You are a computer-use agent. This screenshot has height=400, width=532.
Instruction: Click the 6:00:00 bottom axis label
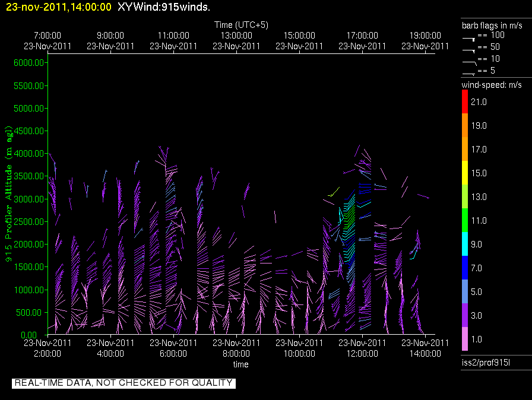click(x=173, y=354)
